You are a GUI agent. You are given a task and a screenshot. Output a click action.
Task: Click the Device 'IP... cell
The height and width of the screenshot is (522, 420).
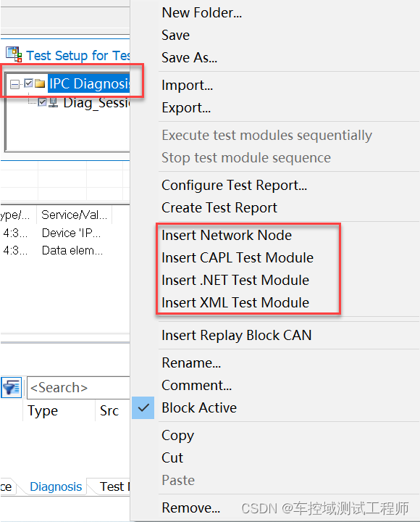[x=71, y=233]
